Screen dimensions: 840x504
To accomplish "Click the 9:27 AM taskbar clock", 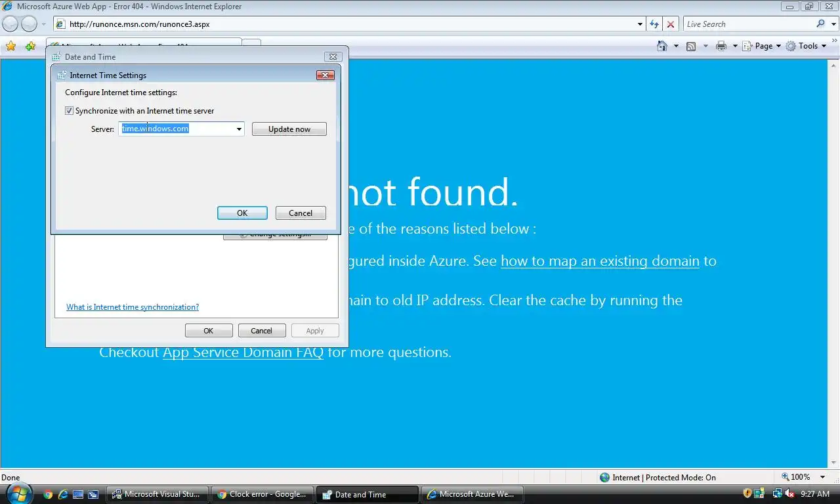I will click(x=815, y=494).
